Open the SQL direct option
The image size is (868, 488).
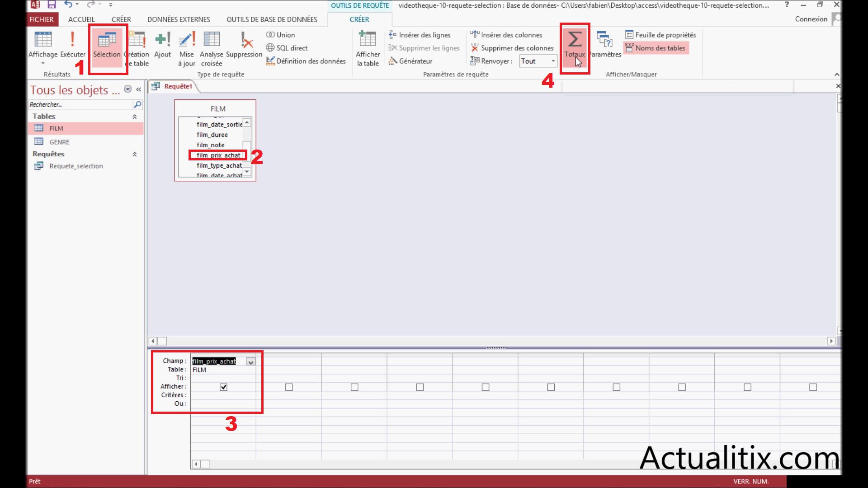pos(287,48)
